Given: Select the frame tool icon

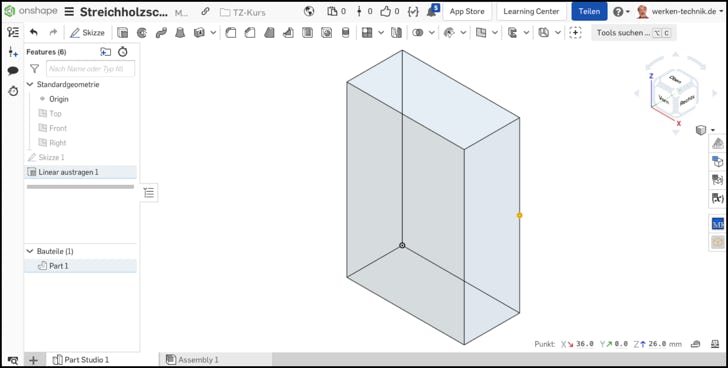Looking at the screenshot, I should point(544,32).
